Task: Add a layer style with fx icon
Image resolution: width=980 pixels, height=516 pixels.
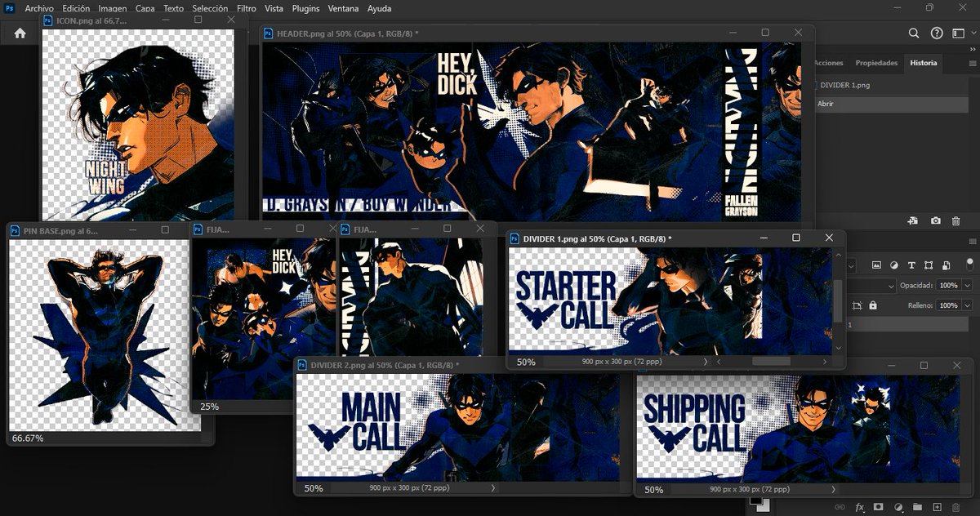Action: click(861, 507)
